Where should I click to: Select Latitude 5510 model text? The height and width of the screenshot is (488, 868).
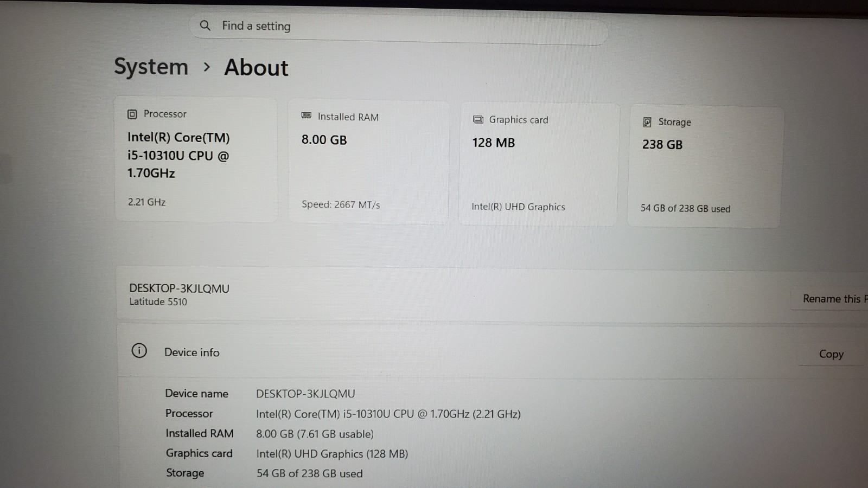(x=158, y=301)
